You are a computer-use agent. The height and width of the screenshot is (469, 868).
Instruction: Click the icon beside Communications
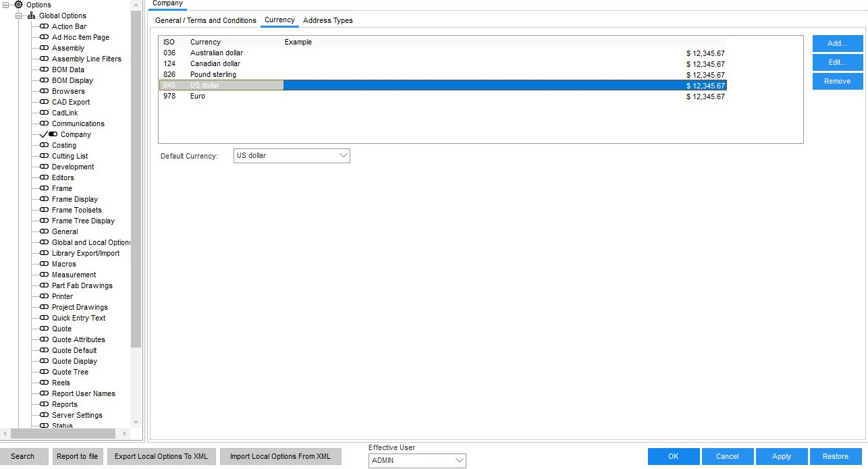45,123
